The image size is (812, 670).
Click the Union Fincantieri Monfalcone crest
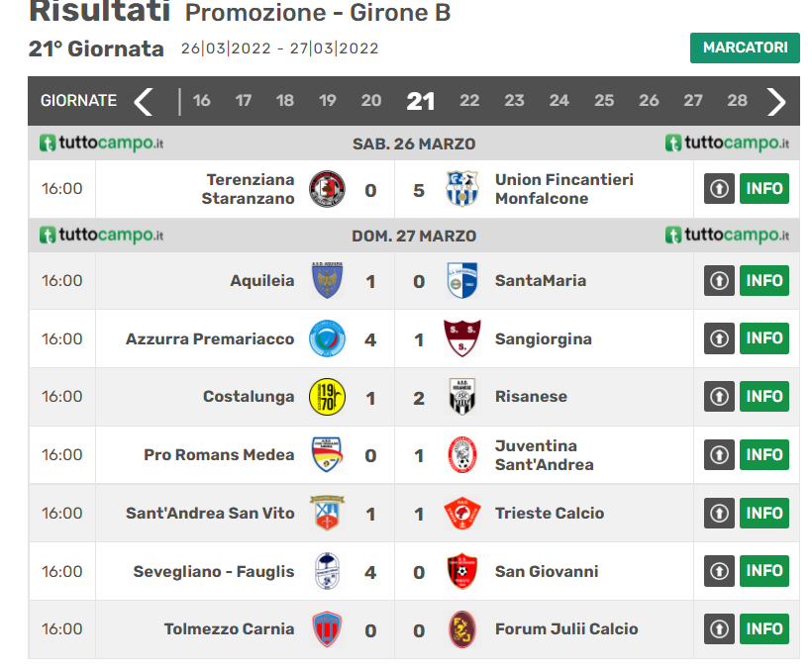click(461, 188)
